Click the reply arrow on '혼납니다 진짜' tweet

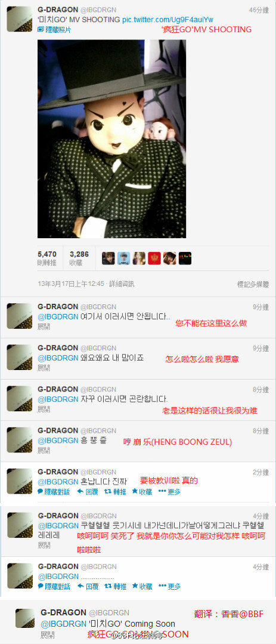coord(88,492)
